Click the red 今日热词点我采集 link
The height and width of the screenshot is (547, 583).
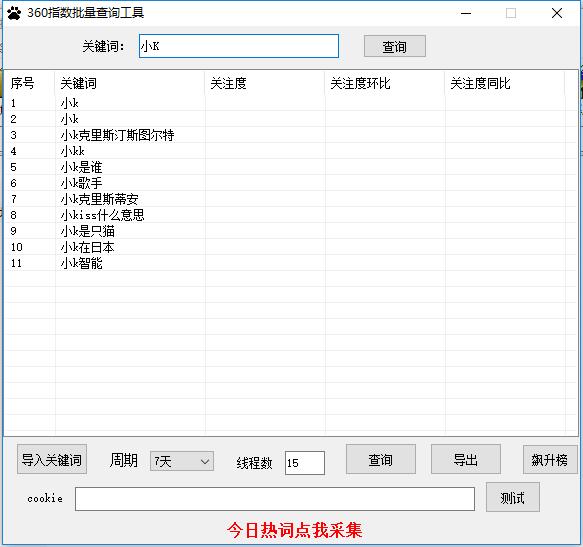pos(294,530)
